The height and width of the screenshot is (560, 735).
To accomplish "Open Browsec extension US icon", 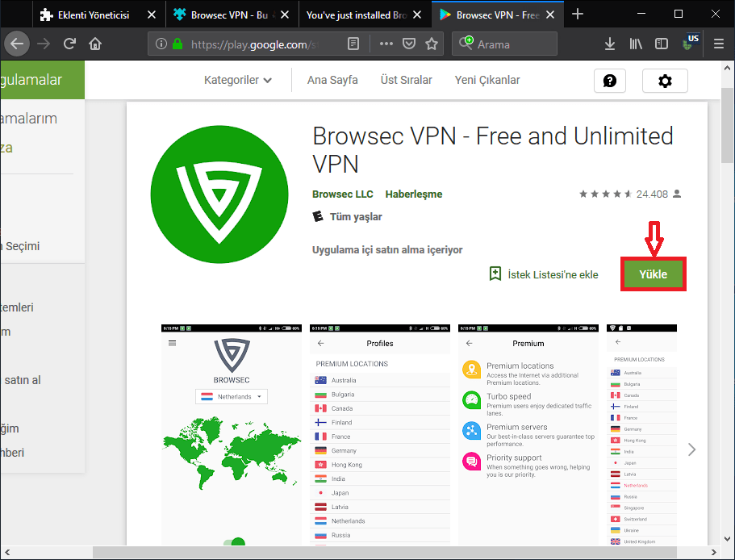I will [691, 42].
